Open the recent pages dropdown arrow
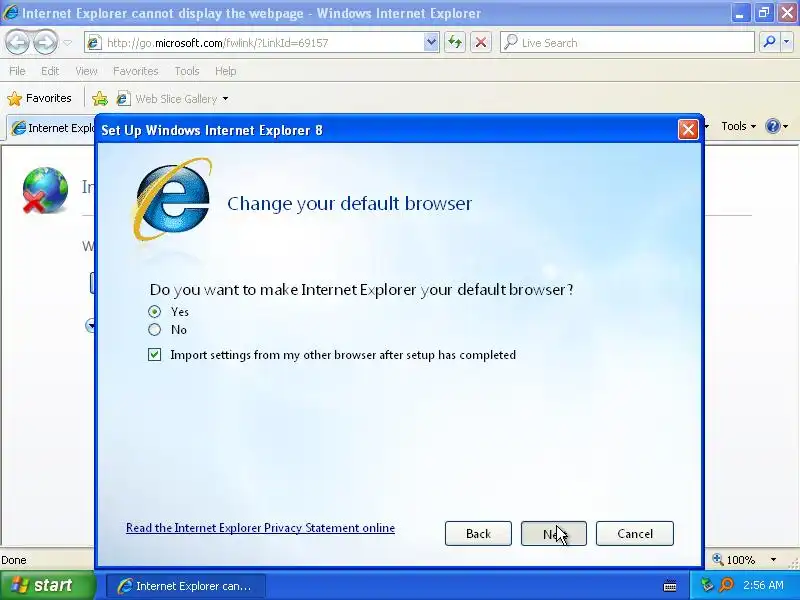The width and height of the screenshot is (800, 600). tap(67, 43)
